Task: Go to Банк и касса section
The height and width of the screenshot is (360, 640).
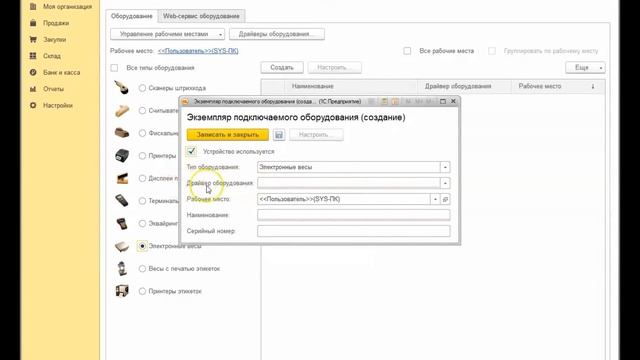Action: (61, 72)
